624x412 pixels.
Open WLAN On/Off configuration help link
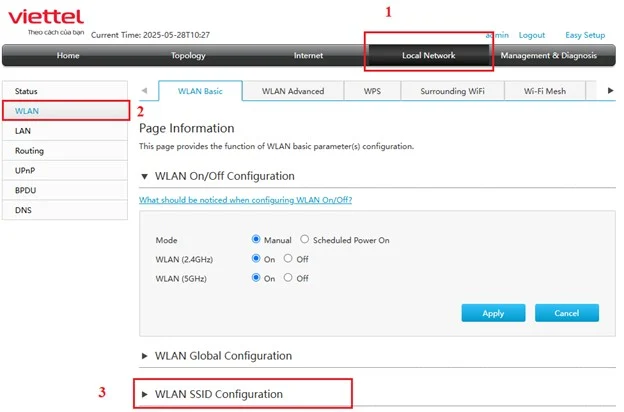pos(246,200)
